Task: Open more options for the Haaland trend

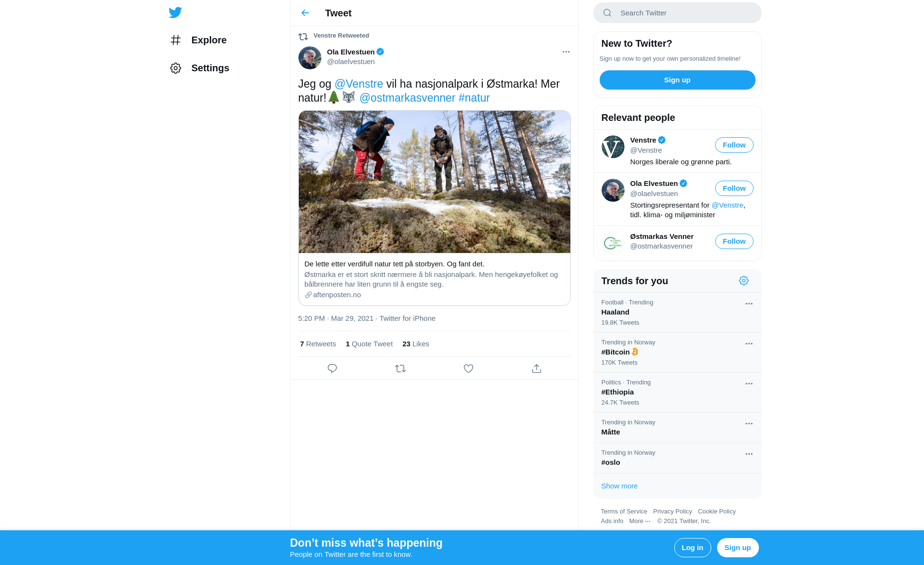Action: click(x=749, y=303)
